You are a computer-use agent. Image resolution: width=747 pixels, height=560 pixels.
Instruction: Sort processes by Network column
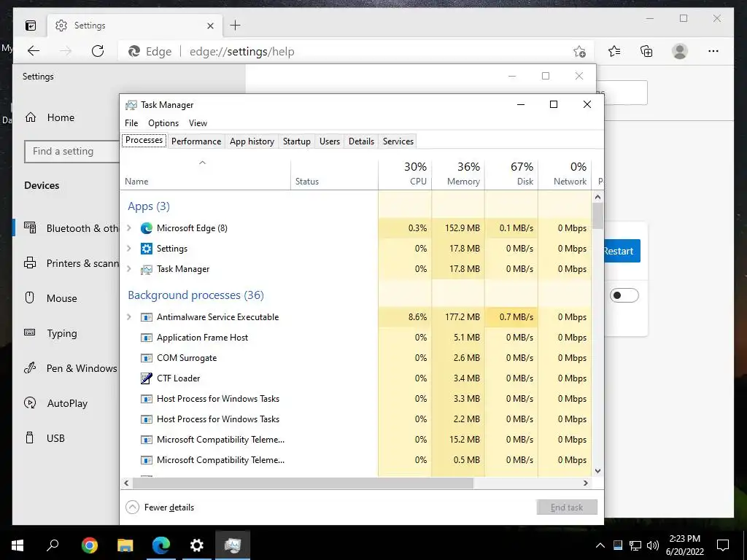565,174
